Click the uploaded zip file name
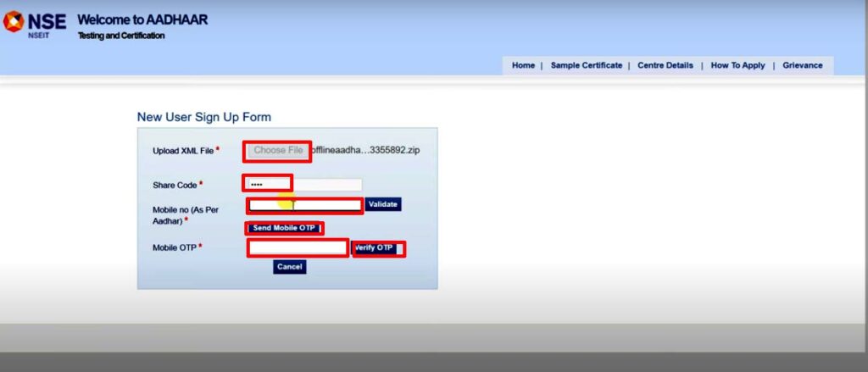This screenshot has width=868, height=372. tap(366, 150)
